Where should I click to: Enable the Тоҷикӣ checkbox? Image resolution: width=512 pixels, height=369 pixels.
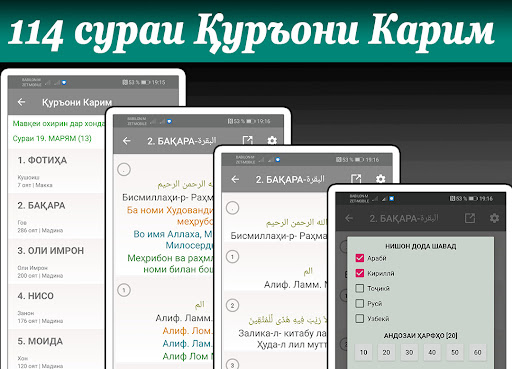[x=360, y=288]
